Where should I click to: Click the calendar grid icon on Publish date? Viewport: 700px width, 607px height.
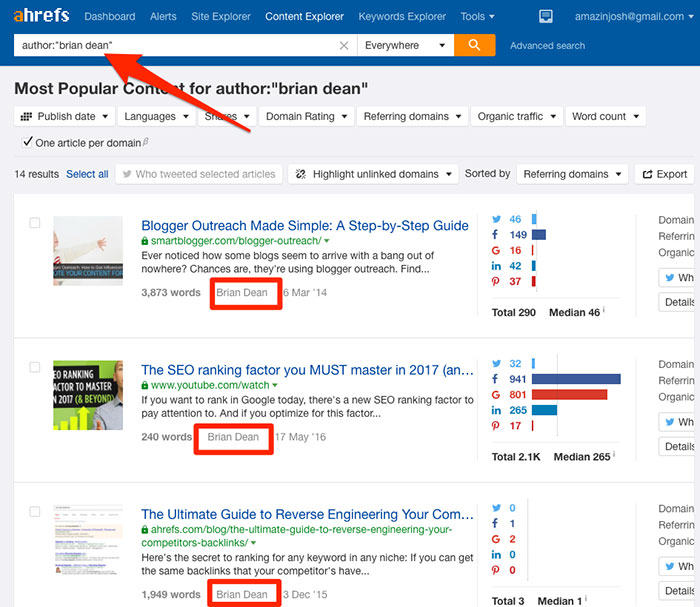tap(26, 116)
